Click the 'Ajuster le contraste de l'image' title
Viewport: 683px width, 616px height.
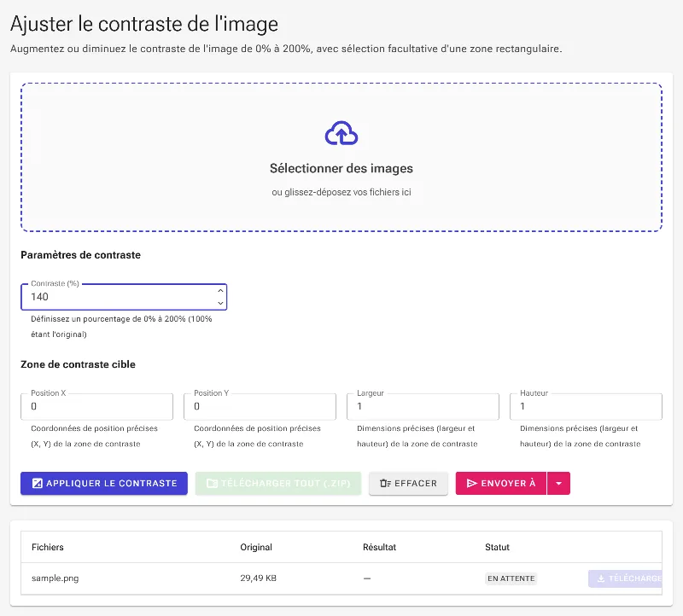click(x=144, y=24)
